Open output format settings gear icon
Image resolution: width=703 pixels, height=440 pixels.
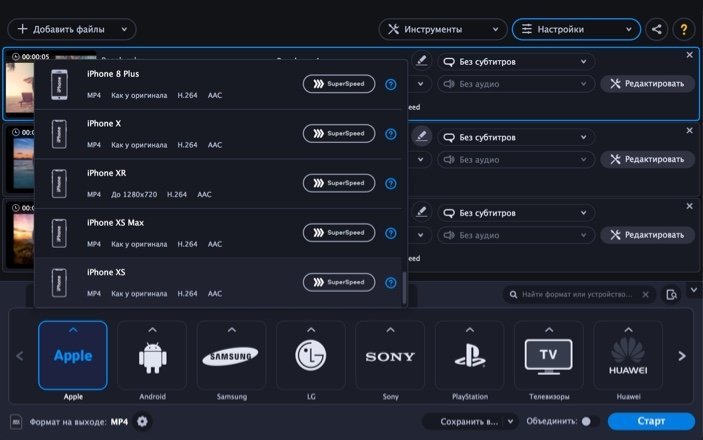(x=142, y=421)
